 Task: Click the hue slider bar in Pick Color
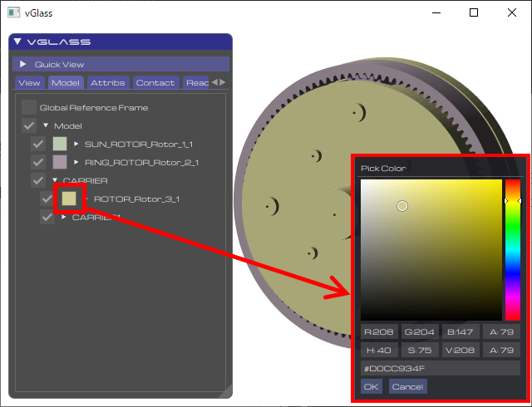pyautogui.click(x=512, y=249)
